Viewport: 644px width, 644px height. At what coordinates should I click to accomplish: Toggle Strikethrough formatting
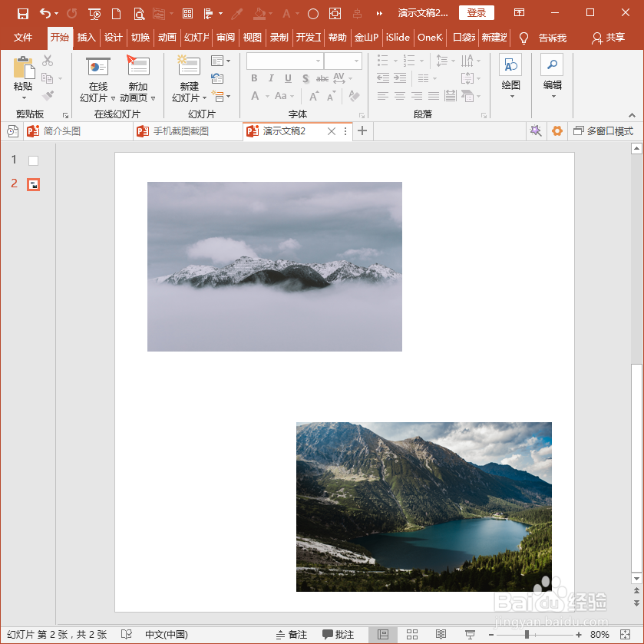point(322,78)
